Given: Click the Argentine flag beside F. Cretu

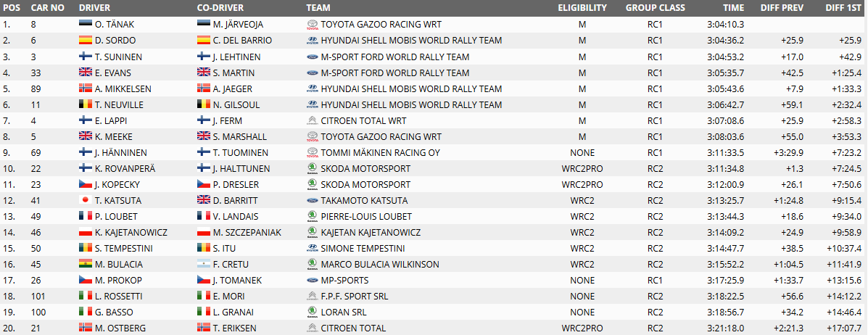Looking at the screenshot, I should (202, 265).
